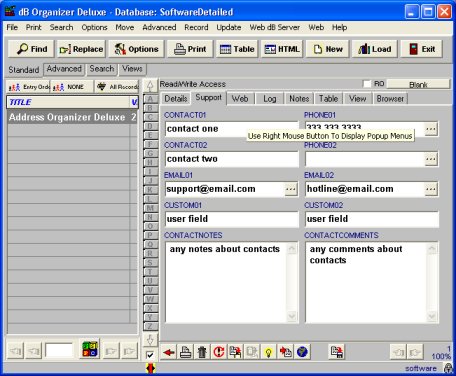The width and height of the screenshot is (456, 376).
Task: Open the Move menu
Action: click(125, 27)
